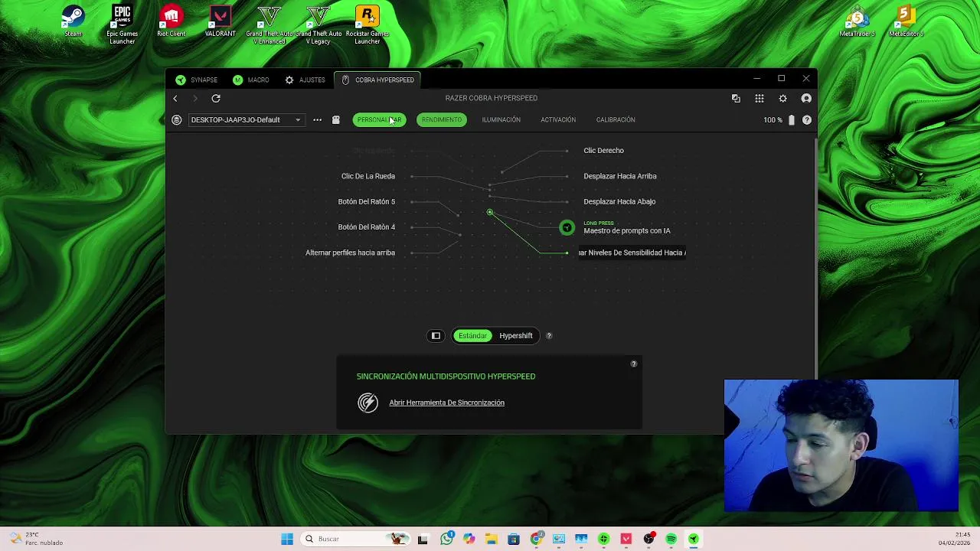Click Abrir Herramienta De Sincronización link
The image size is (980, 551).
click(446, 403)
